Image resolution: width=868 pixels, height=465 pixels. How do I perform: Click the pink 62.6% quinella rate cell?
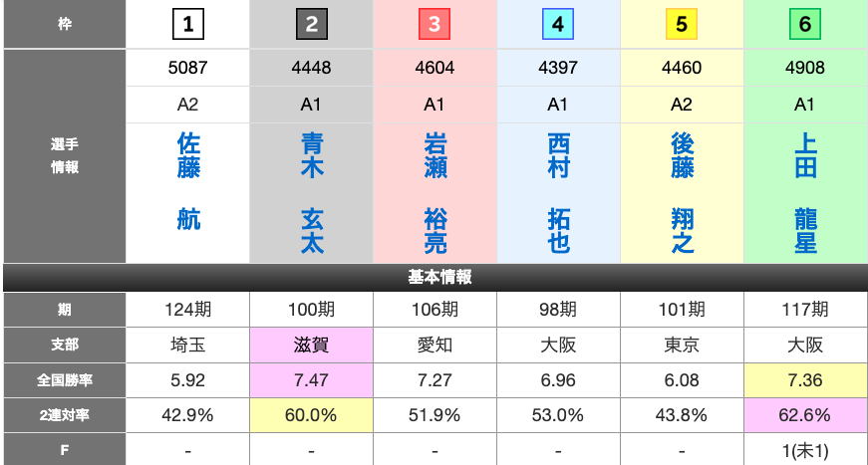[805, 414]
